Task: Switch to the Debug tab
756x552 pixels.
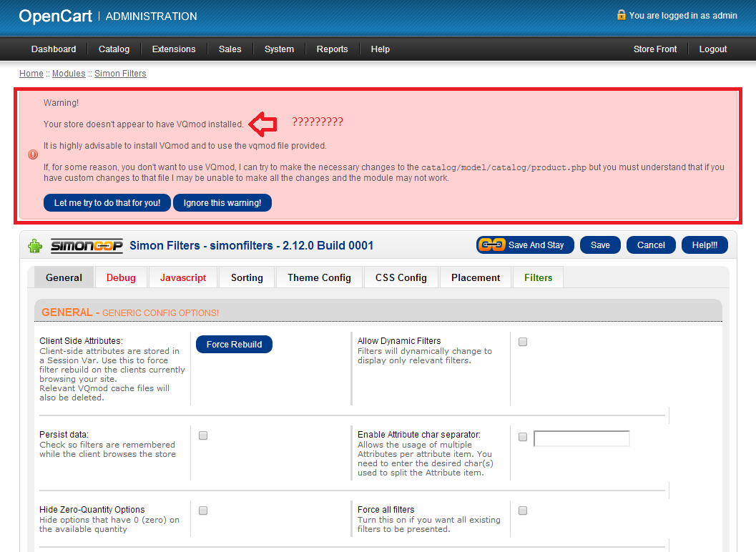Action: [x=121, y=277]
